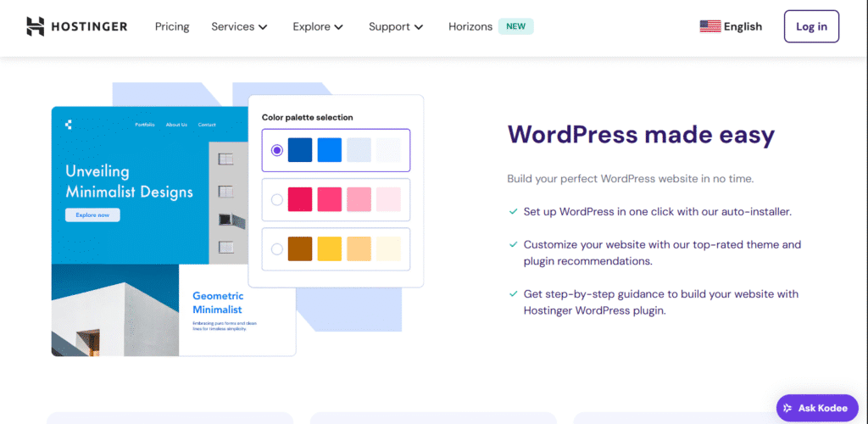Image resolution: width=868 pixels, height=424 pixels.
Task: Pick the palest pink color swatch
Action: (388, 199)
